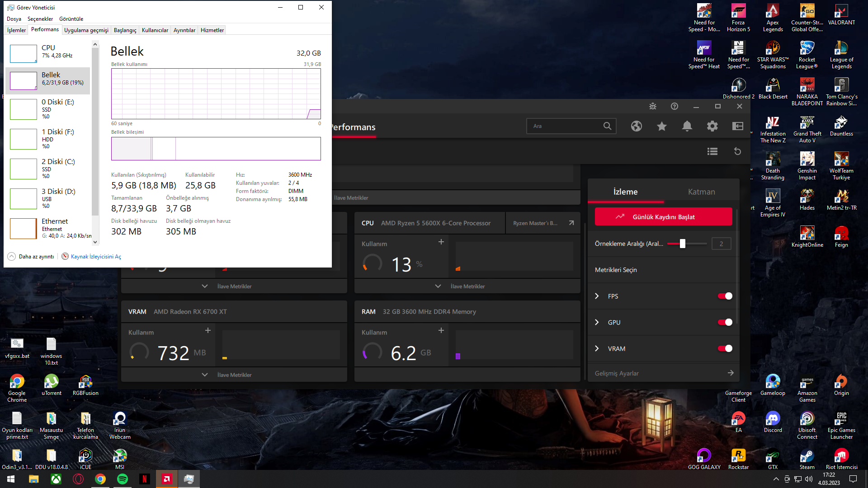Open iCUE desktop shortcut
Viewport: 868px width, 488px height.
tap(85, 459)
